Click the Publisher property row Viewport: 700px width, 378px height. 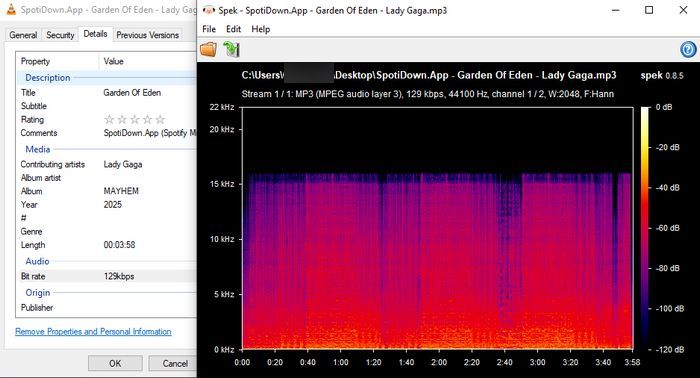107,307
